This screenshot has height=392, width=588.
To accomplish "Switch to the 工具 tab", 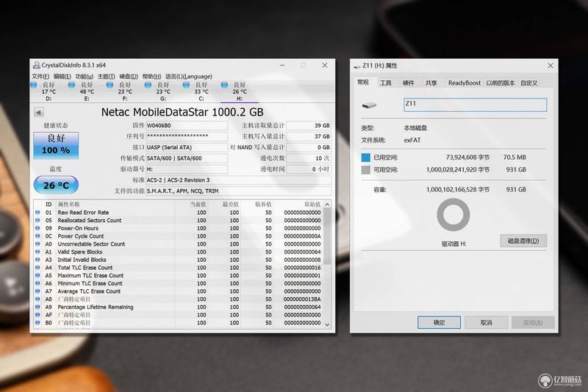I will [x=385, y=83].
